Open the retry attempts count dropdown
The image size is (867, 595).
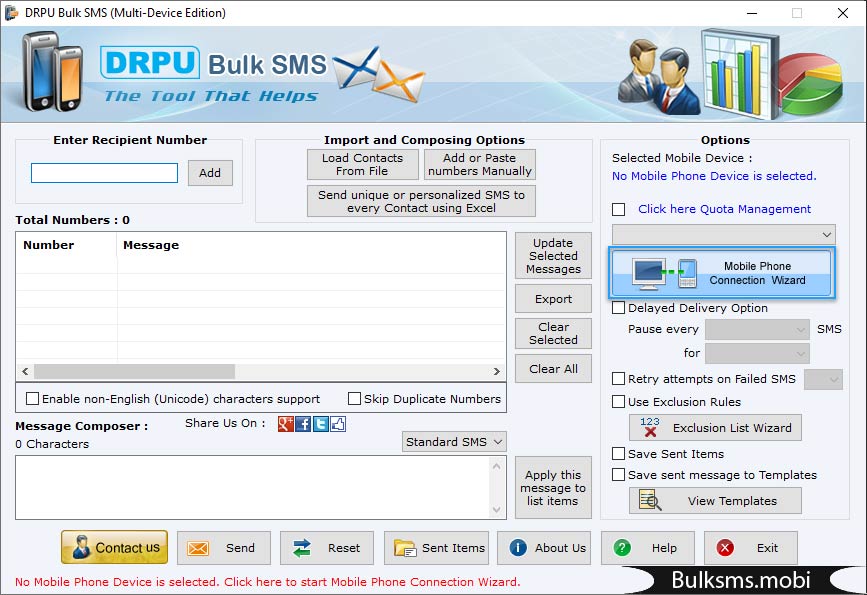(x=823, y=379)
